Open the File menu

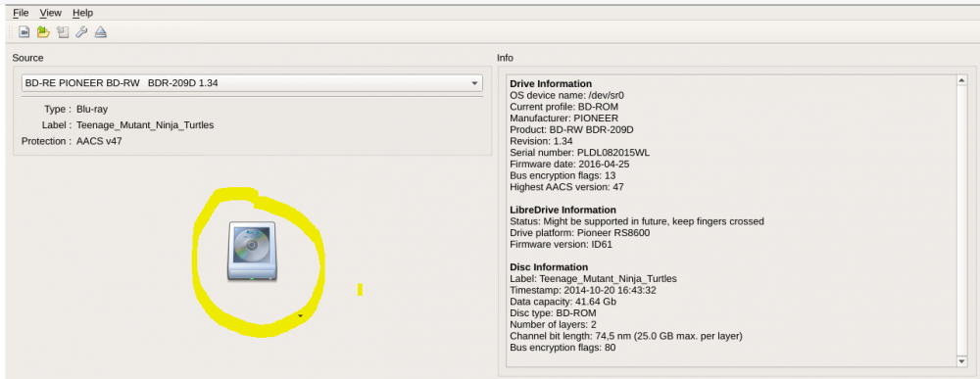point(21,13)
